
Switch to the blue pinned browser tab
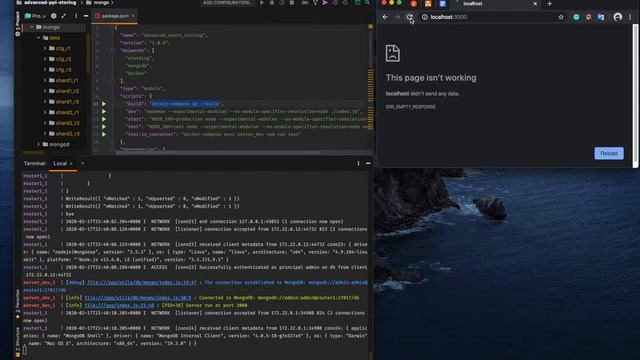pos(442,4)
